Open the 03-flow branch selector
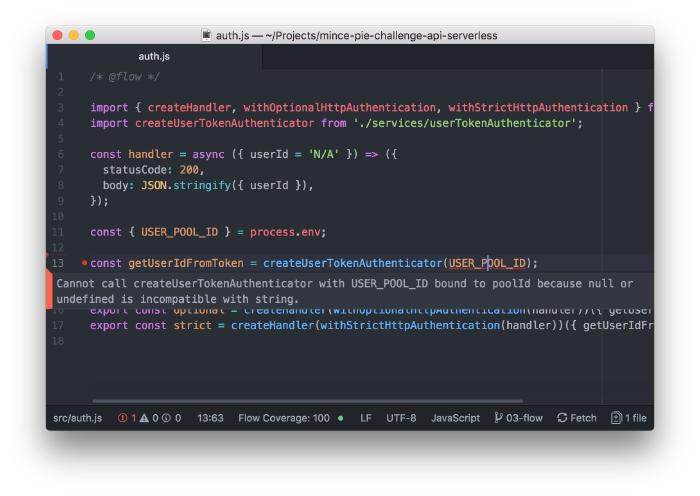Screen dimensions: 700x496 (x=524, y=418)
